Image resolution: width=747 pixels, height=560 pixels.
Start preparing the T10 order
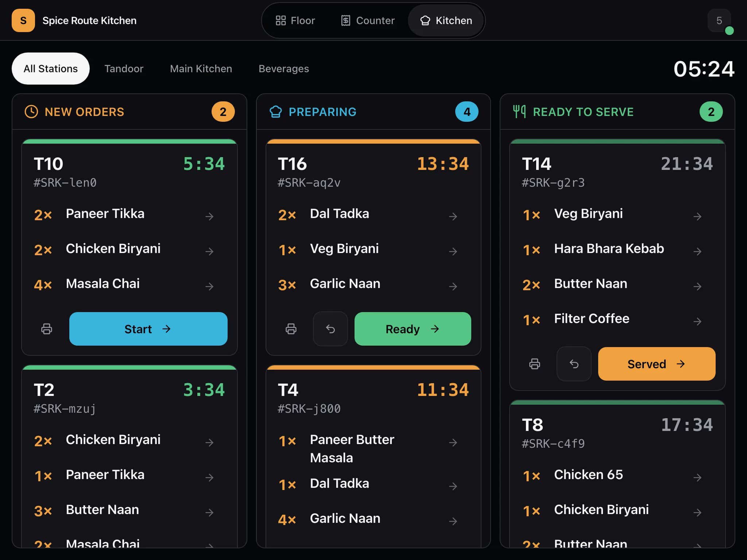pyautogui.click(x=148, y=329)
